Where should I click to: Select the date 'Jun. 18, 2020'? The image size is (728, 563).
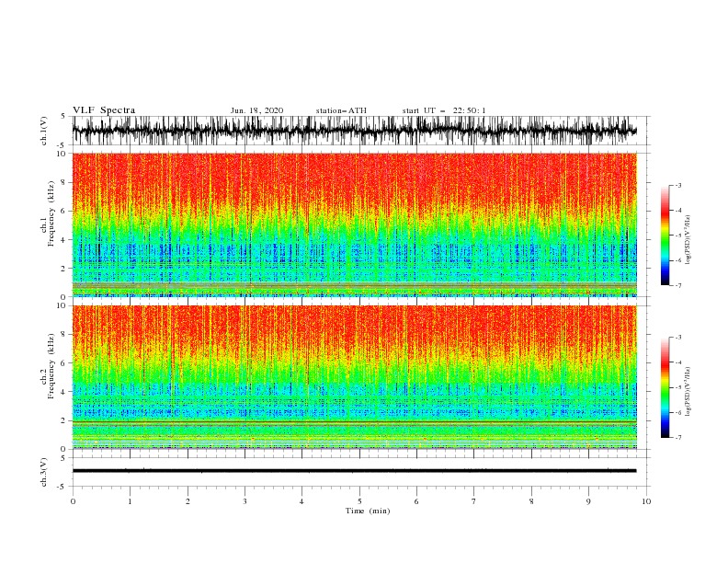click(x=256, y=110)
